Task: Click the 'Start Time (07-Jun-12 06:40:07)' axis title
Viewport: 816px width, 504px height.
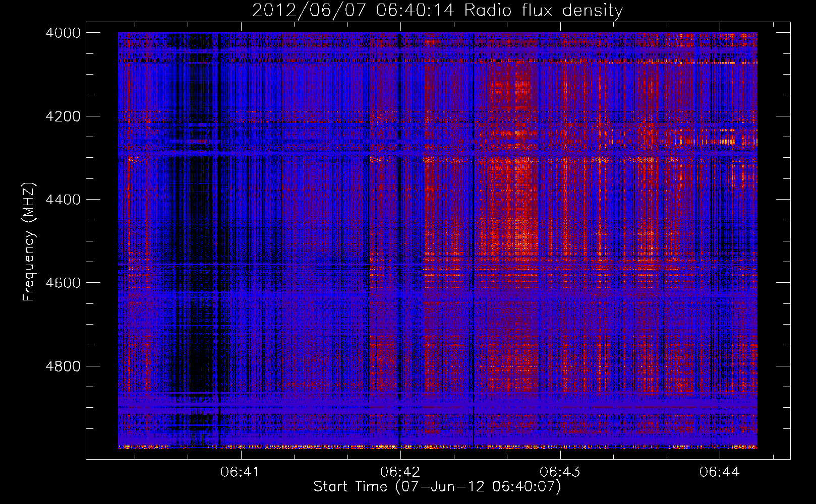Action: pyautogui.click(x=437, y=487)
